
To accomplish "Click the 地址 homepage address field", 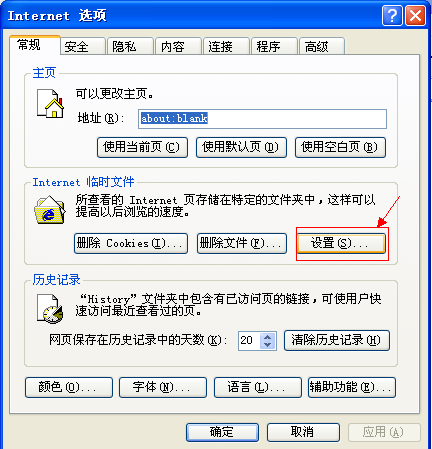I will pyautogui.click(x=262, y=119).
